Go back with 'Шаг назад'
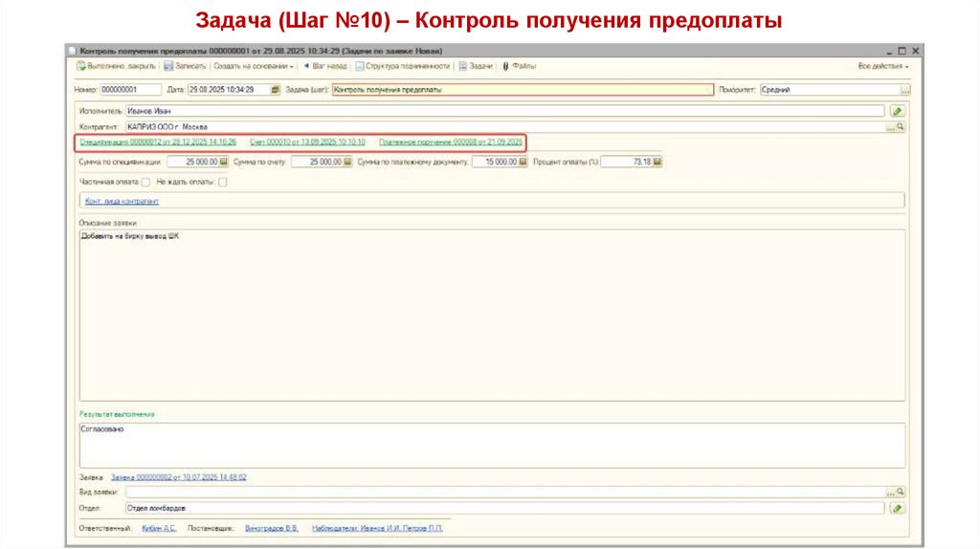980x549 pixels. [325, 66]
